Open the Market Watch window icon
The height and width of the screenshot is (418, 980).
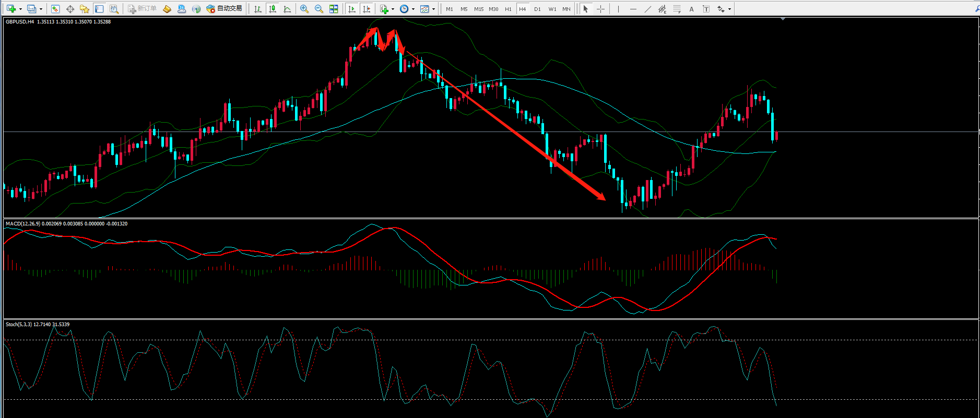[x=55, y=9]
